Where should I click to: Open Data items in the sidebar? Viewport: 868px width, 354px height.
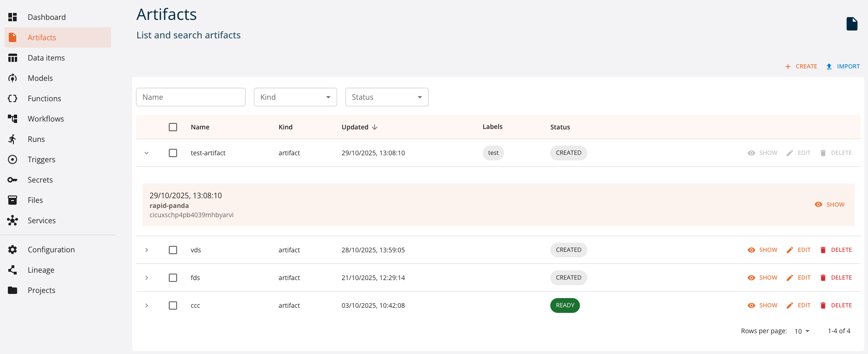click(x=46, y=58)
